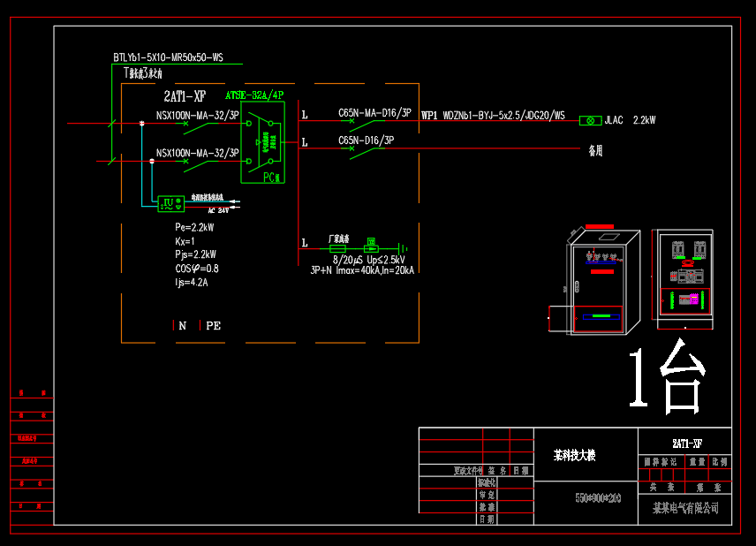The height and width of the screenshot is (546, 756).
Task: Select the C65N-MA-D16/3P breaker label
Action: click(374, 113)
